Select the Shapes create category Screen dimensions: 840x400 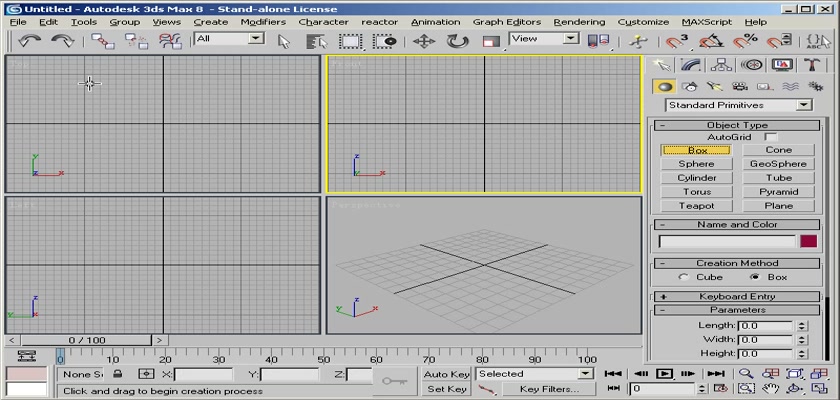[x=690, y=86]
